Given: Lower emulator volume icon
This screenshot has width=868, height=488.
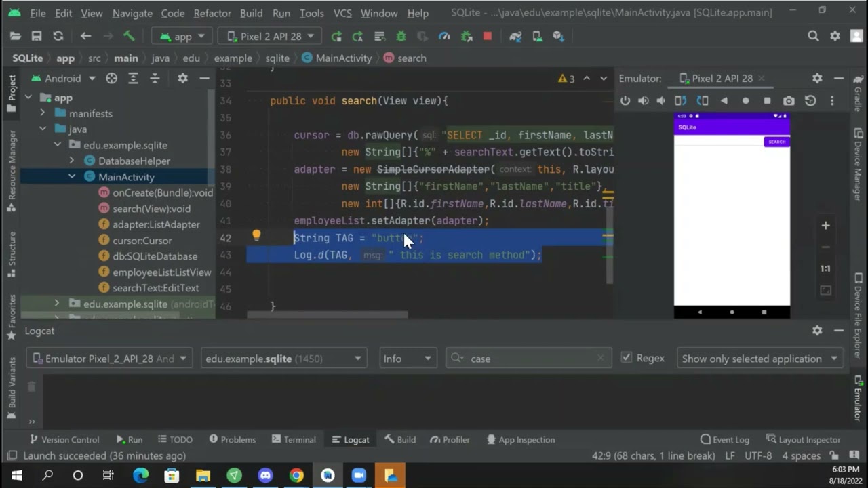Looking at the screenshot, I should tap(661, 100).
